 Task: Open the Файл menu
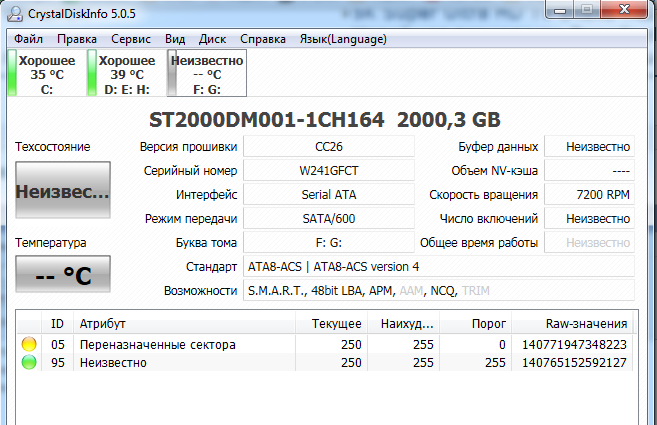coord(28,39)
